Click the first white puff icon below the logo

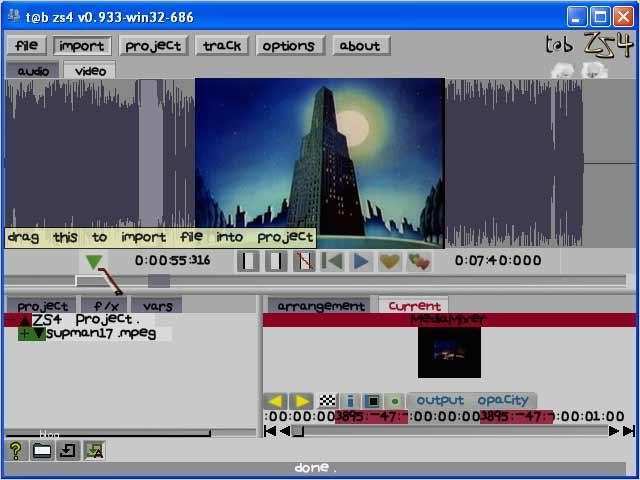563,70
